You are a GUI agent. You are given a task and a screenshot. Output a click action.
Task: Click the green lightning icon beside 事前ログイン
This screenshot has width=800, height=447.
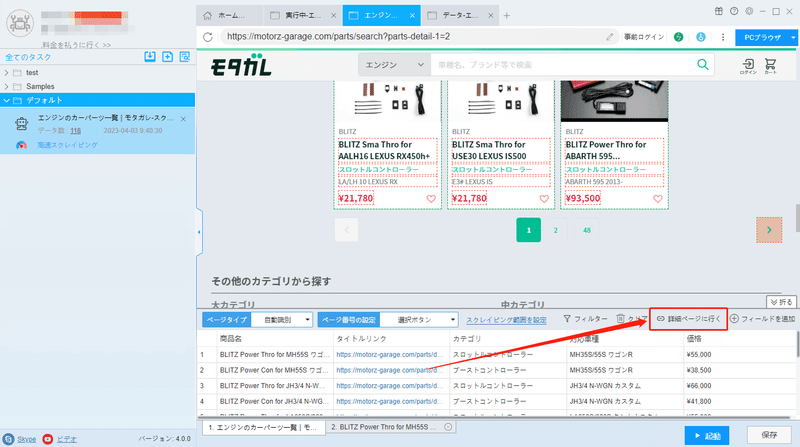(678, 37)
